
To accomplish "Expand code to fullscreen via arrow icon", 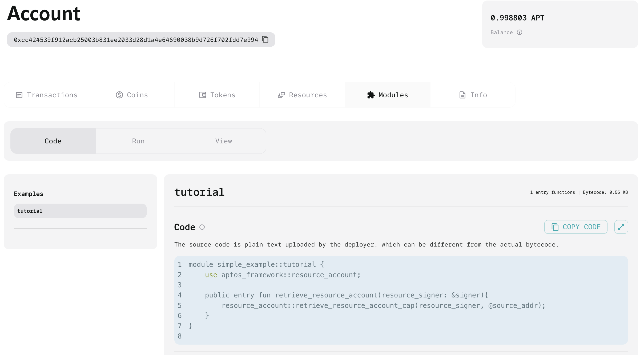I will tap(621, 227).
